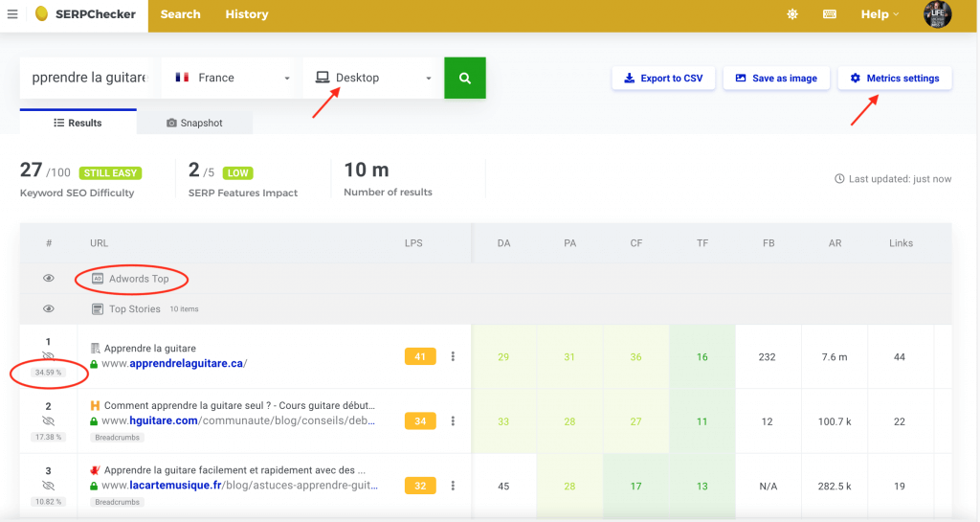Click the LPS column header
This screenshot has width=980, height=522.
coord(413,243)
